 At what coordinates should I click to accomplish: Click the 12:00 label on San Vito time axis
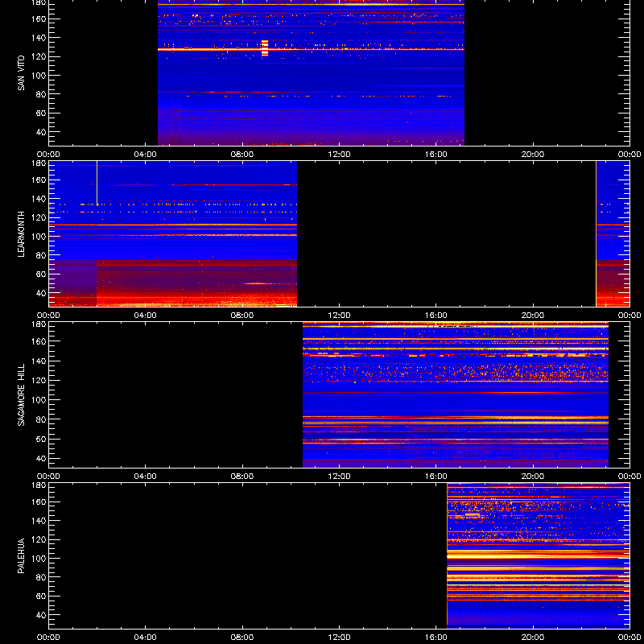click(x=339, y=155)
